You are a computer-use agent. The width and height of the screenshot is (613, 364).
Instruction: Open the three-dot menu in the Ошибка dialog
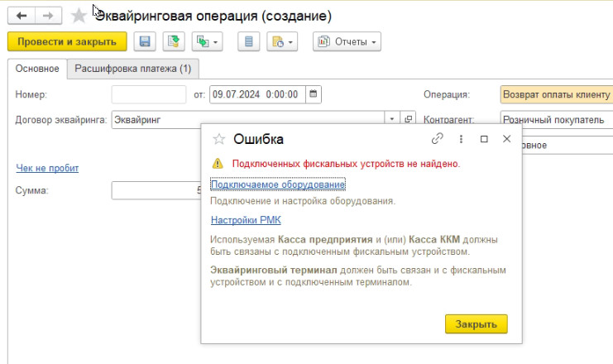[x=461, y=139]
